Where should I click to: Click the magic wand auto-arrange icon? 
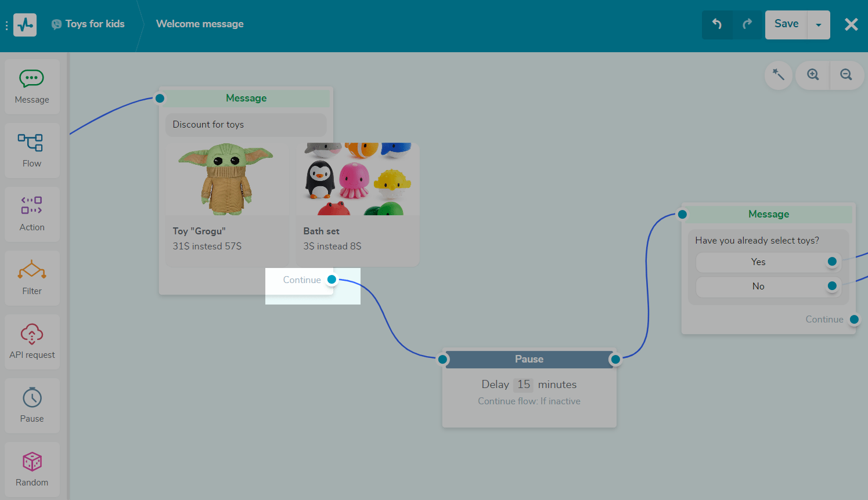coord(778,75)
